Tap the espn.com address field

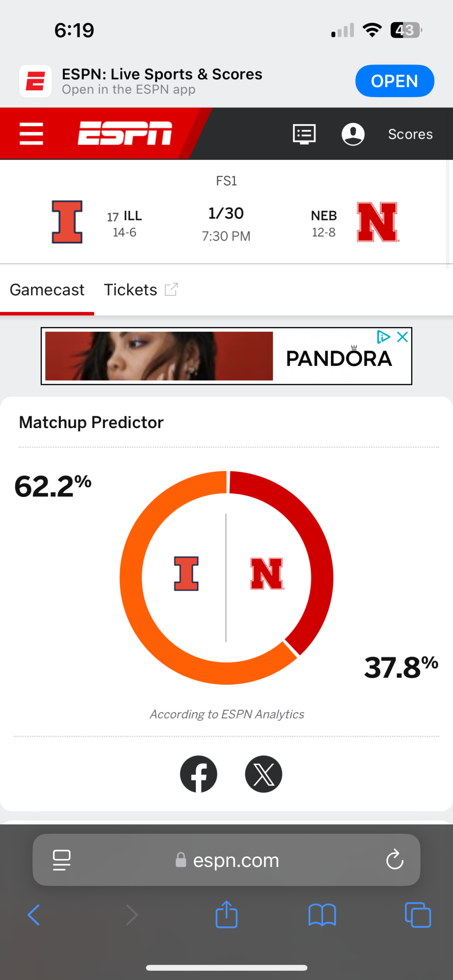point(227,860)
